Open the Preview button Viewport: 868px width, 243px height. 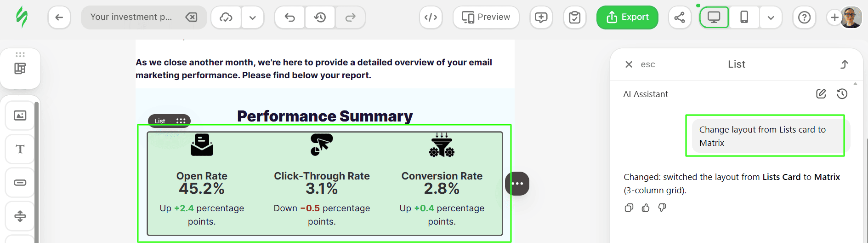pyautogui.click(x=486, y=17)
